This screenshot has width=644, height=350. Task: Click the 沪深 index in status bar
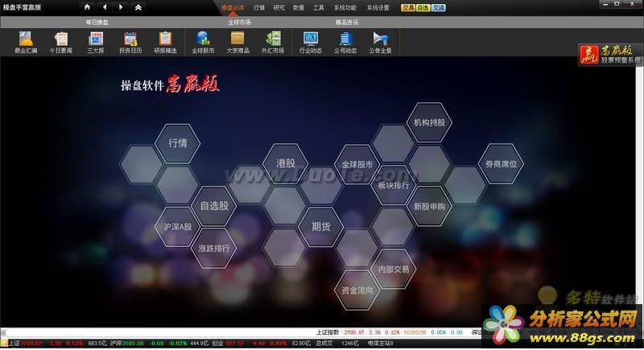(x=115, y=343)
